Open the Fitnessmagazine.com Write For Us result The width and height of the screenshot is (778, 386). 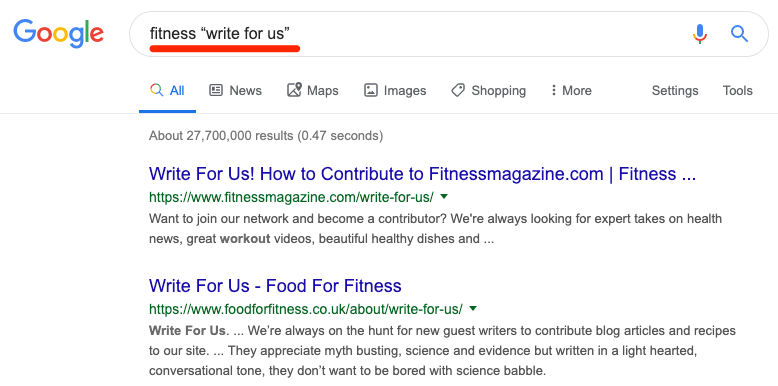click(422, 174)
